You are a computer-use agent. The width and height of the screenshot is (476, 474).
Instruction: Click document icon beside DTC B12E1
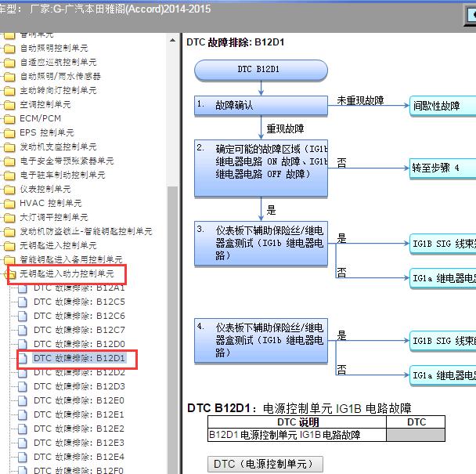[x=23, y=415]
